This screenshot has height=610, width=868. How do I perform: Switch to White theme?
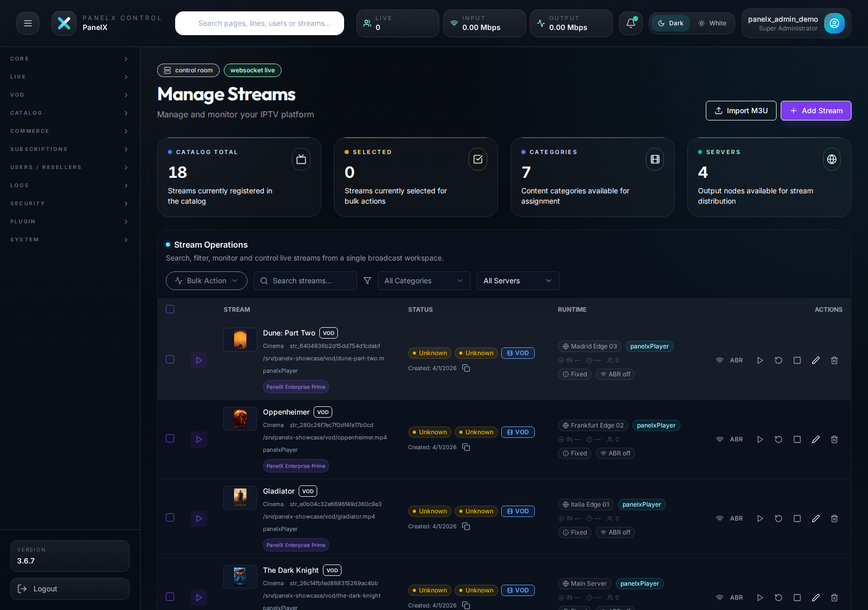(x=712, y=23)
